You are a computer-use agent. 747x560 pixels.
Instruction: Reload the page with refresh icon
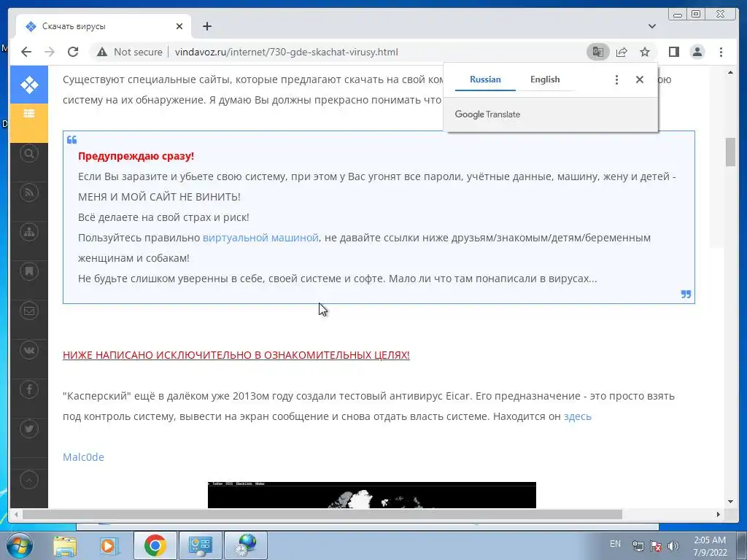73,52
